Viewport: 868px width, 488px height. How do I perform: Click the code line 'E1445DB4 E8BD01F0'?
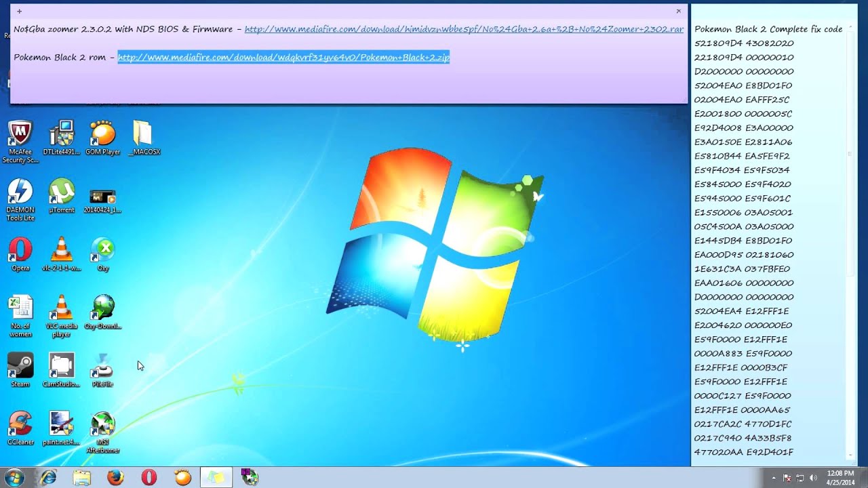pyautogui.click(x=743, y=241)
